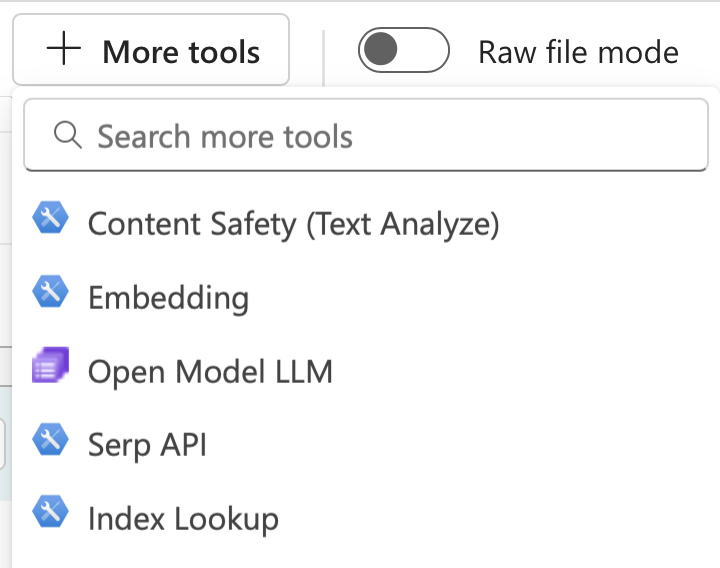The height and width of the screenshot is (568, 720).
Task: Click the purple Open Model LLM icon
Action: (51, 365)
